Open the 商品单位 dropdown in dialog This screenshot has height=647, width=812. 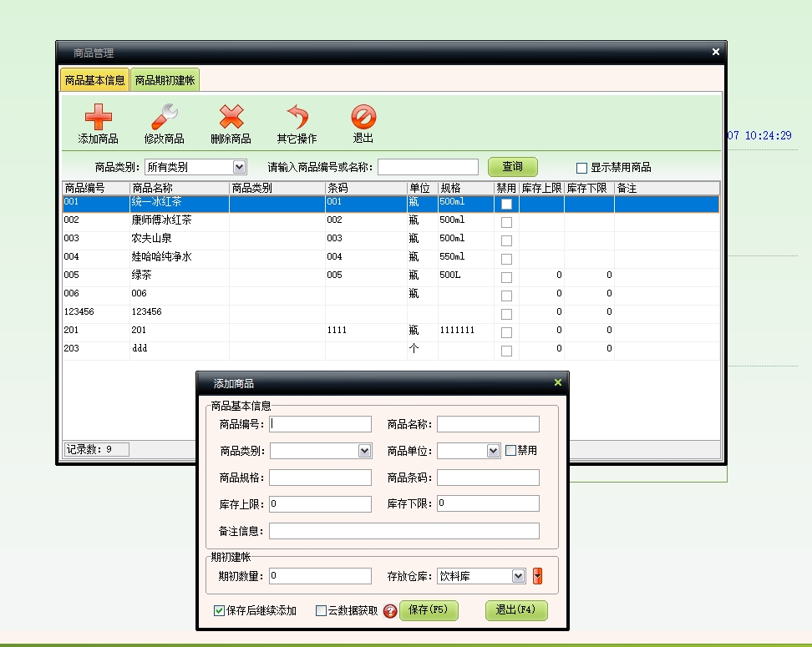point(493,451)
